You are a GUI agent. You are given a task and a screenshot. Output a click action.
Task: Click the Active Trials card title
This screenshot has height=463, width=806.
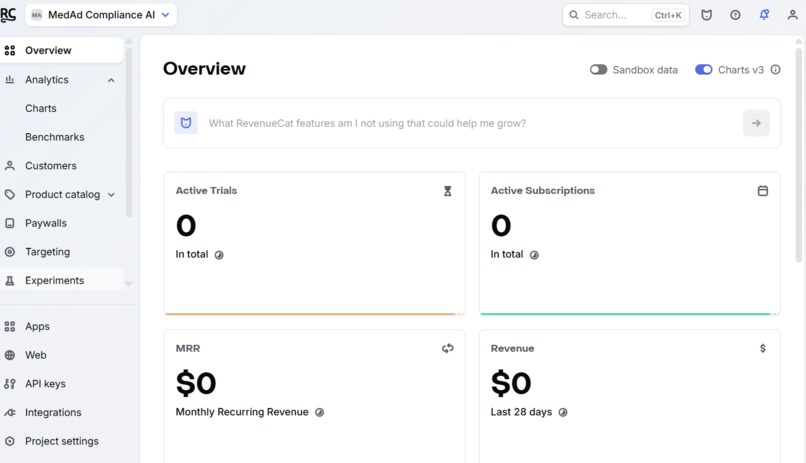[206, 191]
